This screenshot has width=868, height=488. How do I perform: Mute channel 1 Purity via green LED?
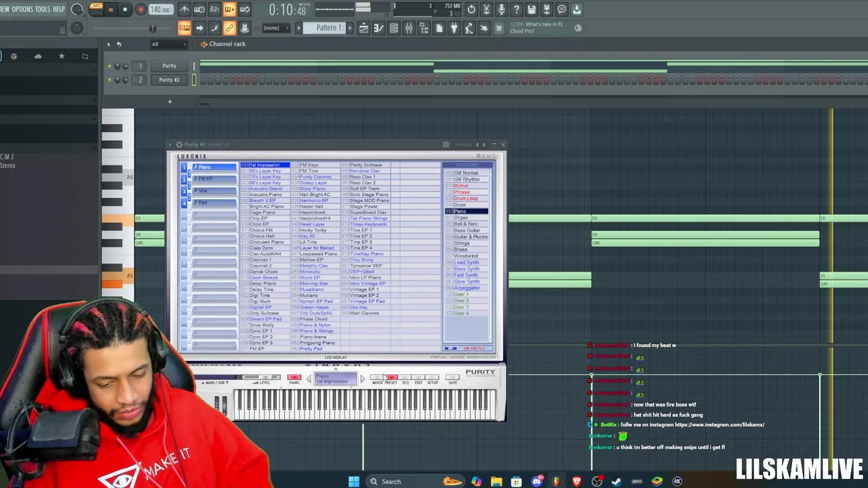[x=109, y=66]
